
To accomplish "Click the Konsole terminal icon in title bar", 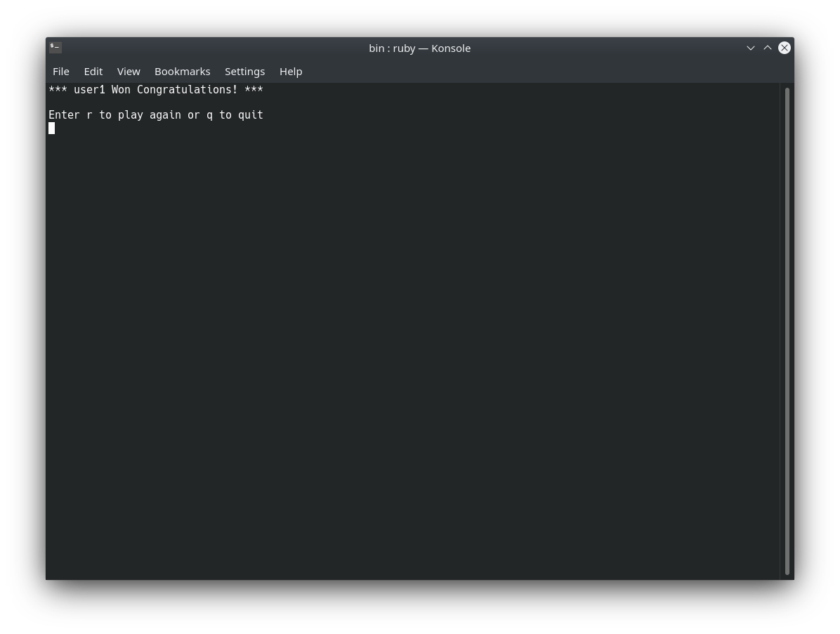I will (x=55, y=48).
